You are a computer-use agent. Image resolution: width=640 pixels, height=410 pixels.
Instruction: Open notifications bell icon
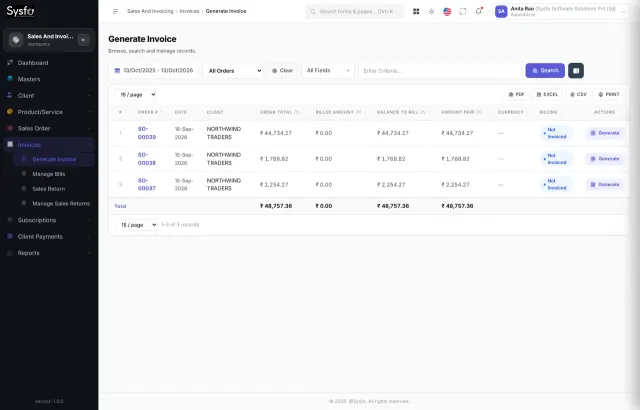pyautogui.click(x=478, y=11)
